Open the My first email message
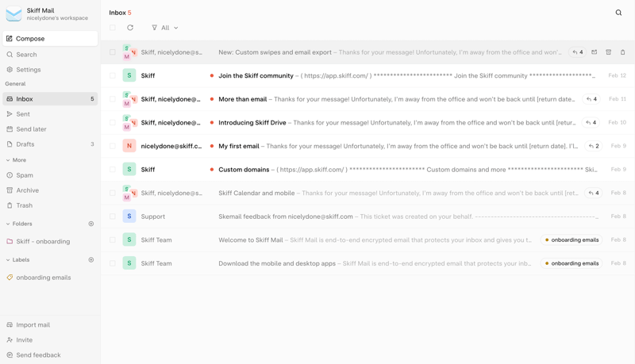The height and width of the screenshot is (364, 635). pyautogui.click(x=368, y=146)
